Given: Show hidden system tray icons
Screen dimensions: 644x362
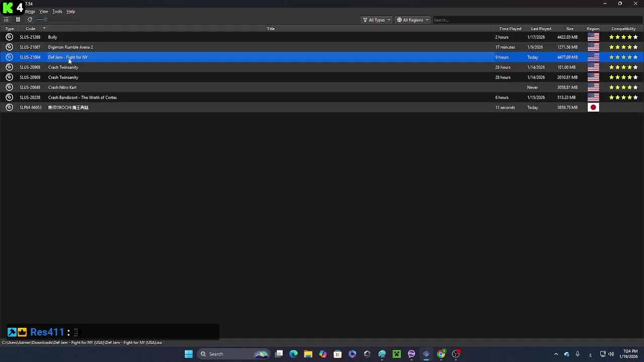Looking at the screenshot, I should coord(556,354).
